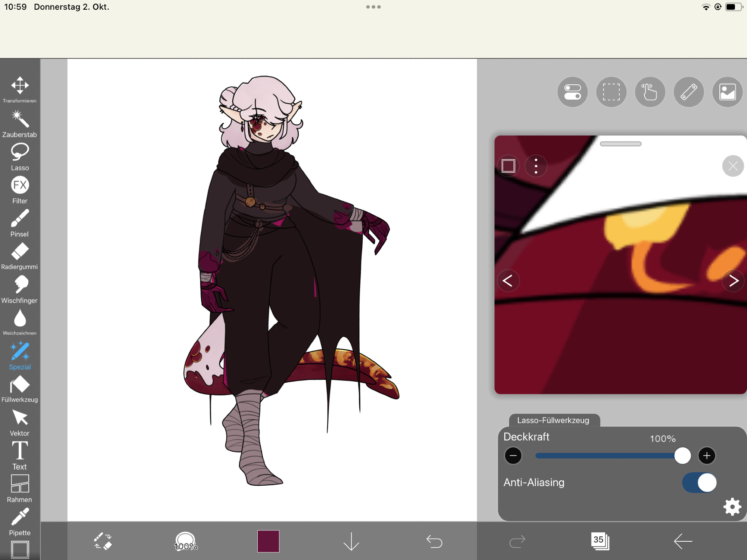Select the Pipette eyedropper tool
Viewport: 747px width, 560px height.
coord(20,521)
